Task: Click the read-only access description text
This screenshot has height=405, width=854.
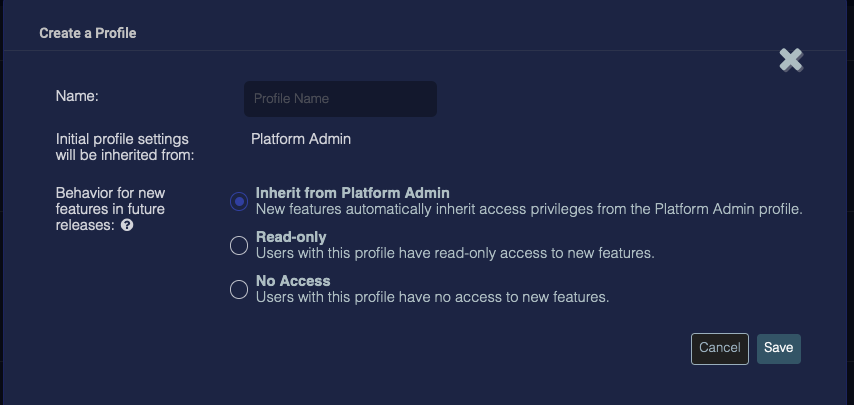Action: (x=455, y=253)
